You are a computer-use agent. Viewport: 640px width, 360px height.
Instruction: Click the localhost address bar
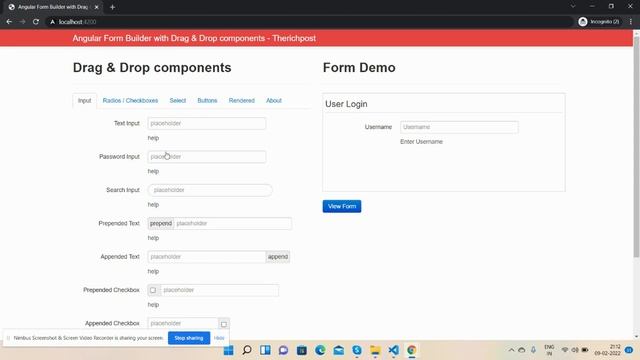tap(310, 22)
